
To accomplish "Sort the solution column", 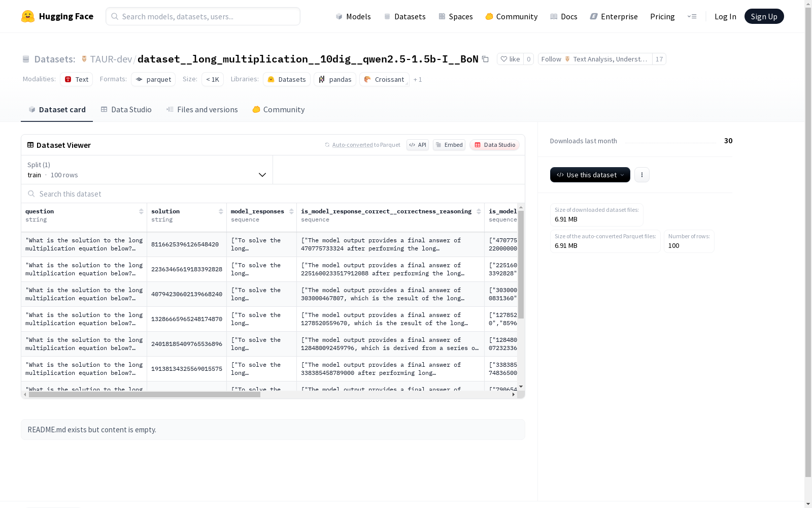I will tap(221, 211).
